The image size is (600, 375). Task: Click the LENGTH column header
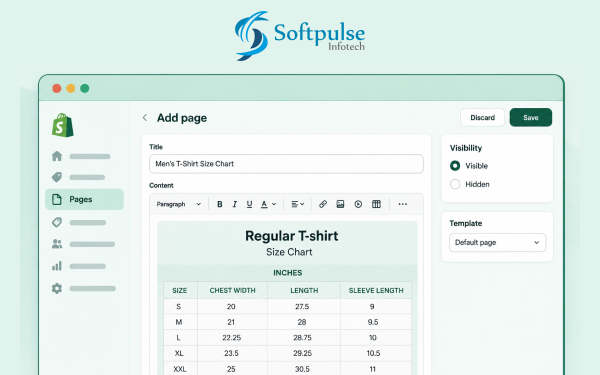click(304, 290)
